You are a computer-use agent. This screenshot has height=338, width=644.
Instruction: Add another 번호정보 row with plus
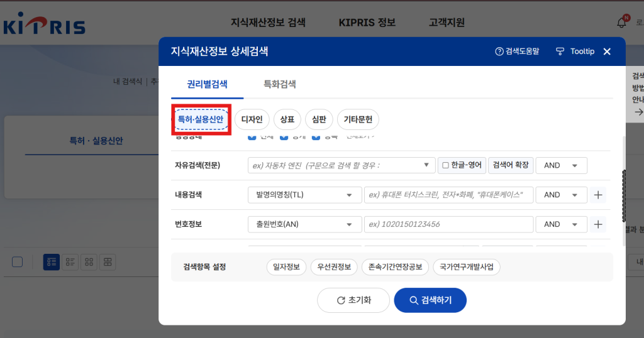click(598, 224)
